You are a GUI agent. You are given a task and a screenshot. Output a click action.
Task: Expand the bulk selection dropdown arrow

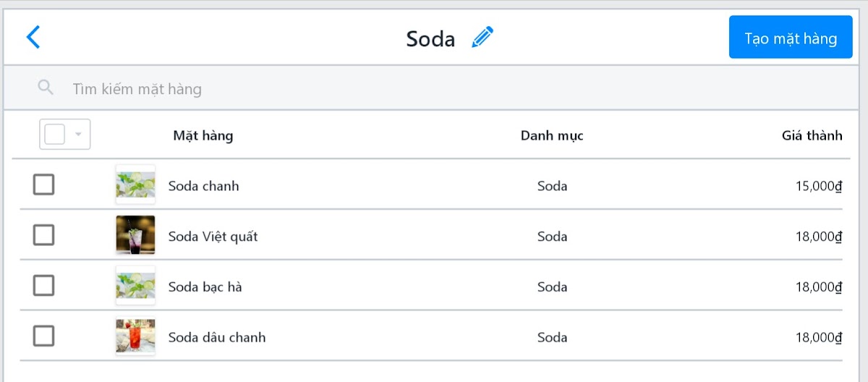[78, 135]
